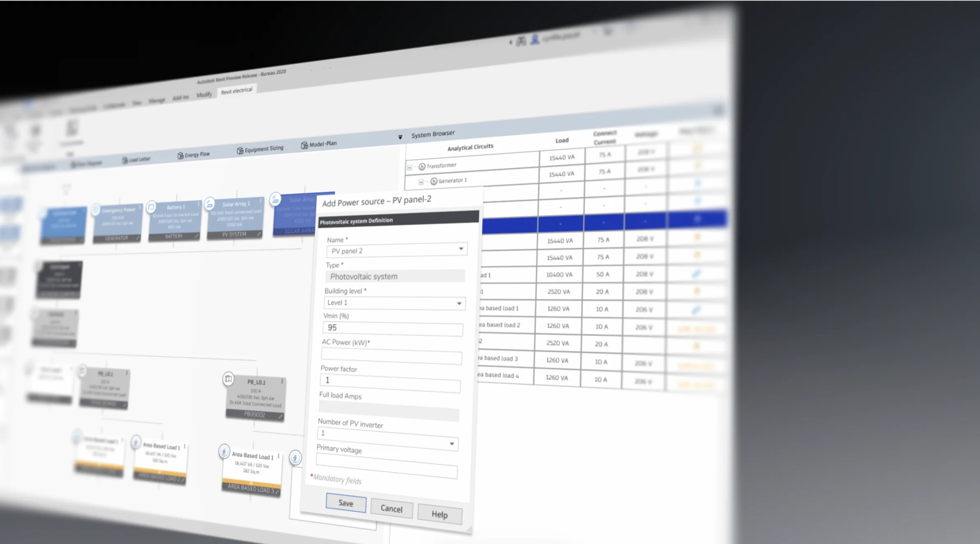This screenshot has height=544, width=980.
Task: Switch to the Revit electrical ribbon tab
Action: 237,90
